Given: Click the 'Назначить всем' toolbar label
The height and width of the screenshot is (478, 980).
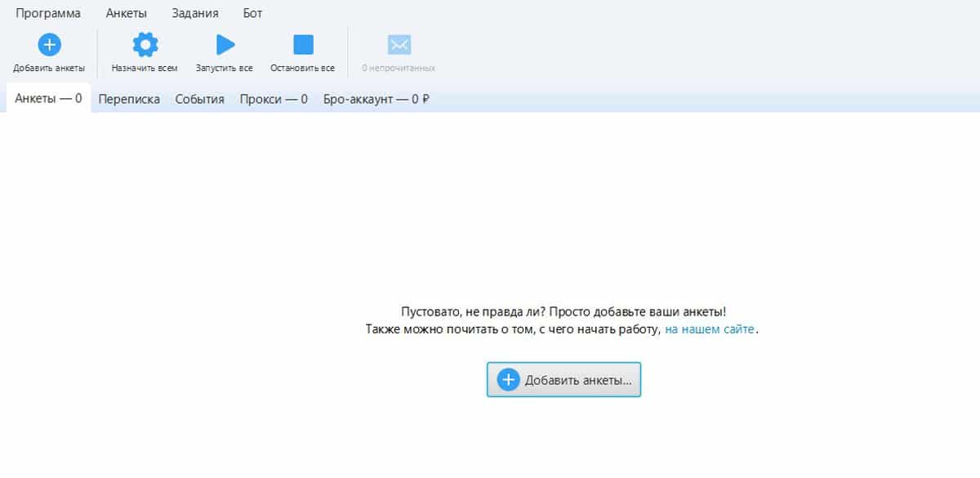Looking at the screenshot, I should click(145, 68).
